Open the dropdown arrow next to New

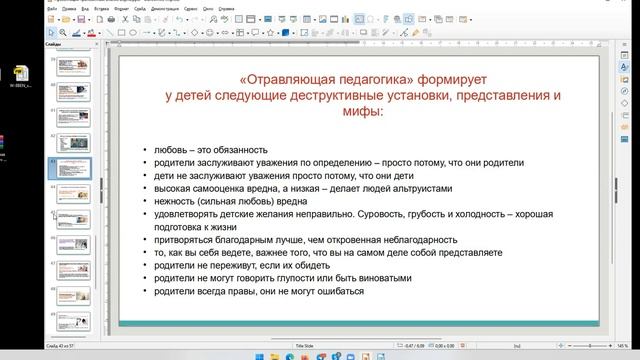tap(58, 20)
